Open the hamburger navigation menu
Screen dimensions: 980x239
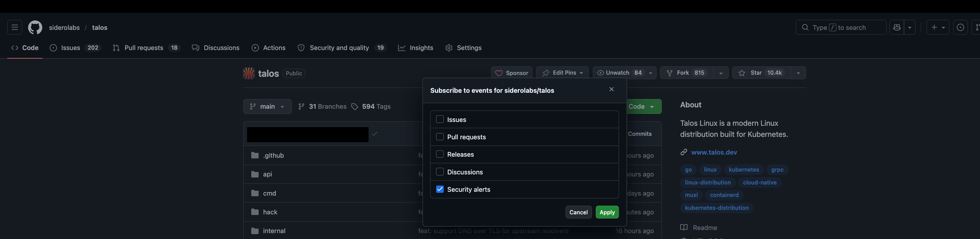tap(15, 27)
